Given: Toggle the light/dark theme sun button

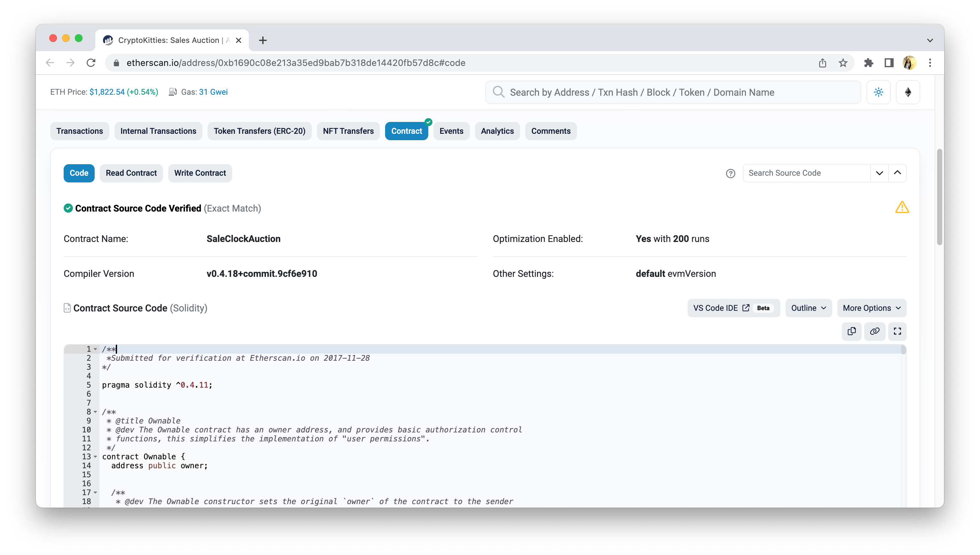Looking at the screenshot, I should [878, 92].
